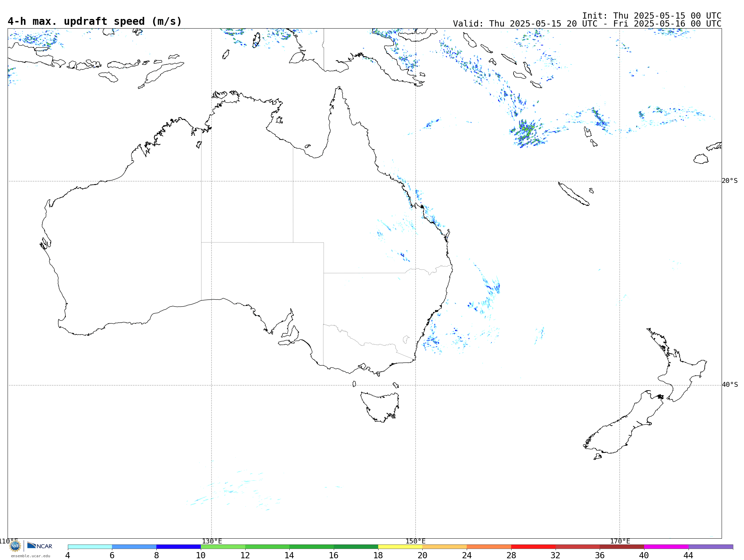Image resolution: width=744 pixels, height=560 pixels.
Task: Select the '4-h max. updraft speed (m/s)' title
Action: point(95,21)
